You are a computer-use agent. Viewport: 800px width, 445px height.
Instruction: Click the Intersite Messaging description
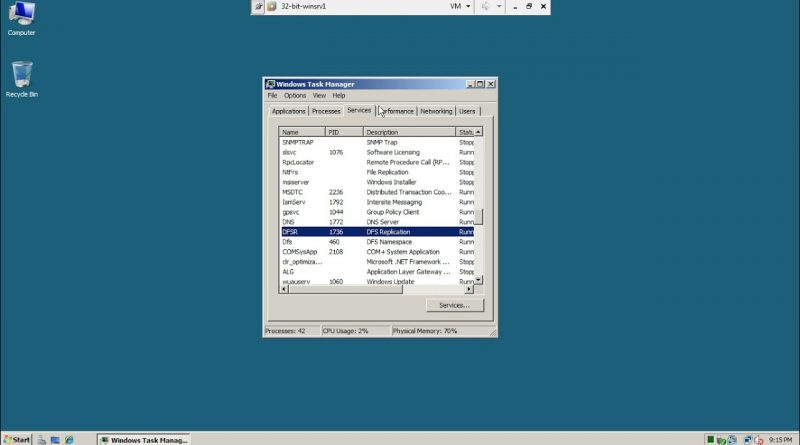pos(394,202)
